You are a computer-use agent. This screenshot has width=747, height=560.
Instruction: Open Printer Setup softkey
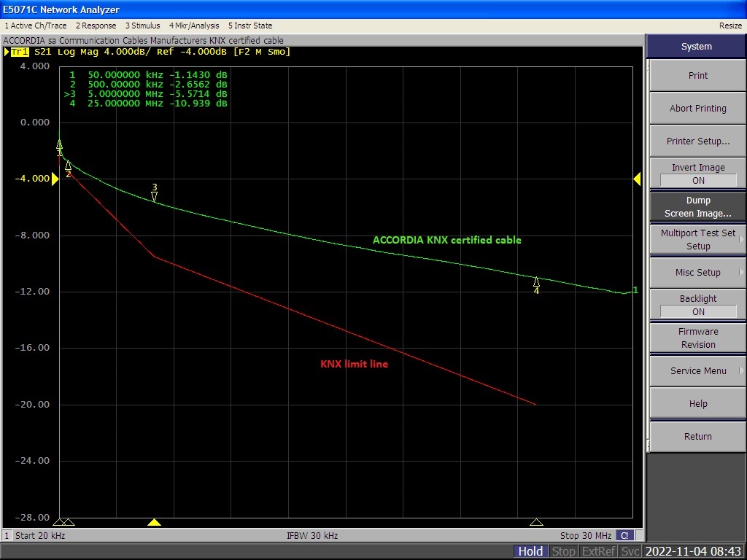[x=698, y=141]
